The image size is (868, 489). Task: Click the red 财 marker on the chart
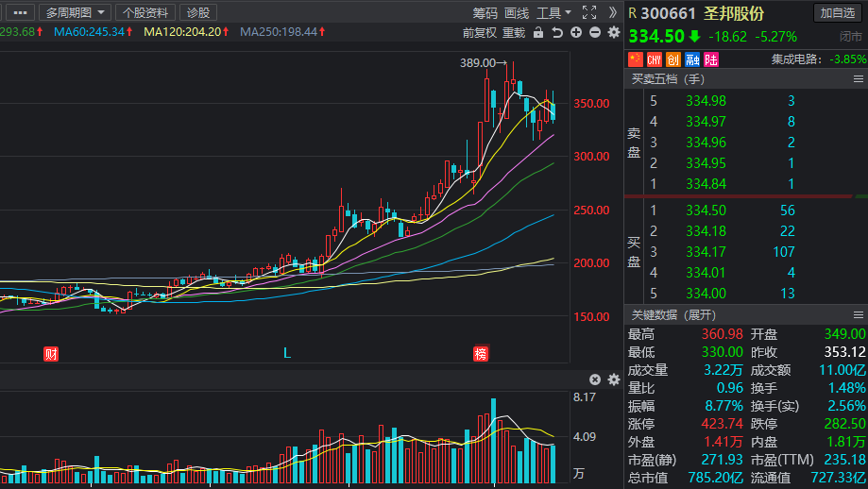[51, 353]
